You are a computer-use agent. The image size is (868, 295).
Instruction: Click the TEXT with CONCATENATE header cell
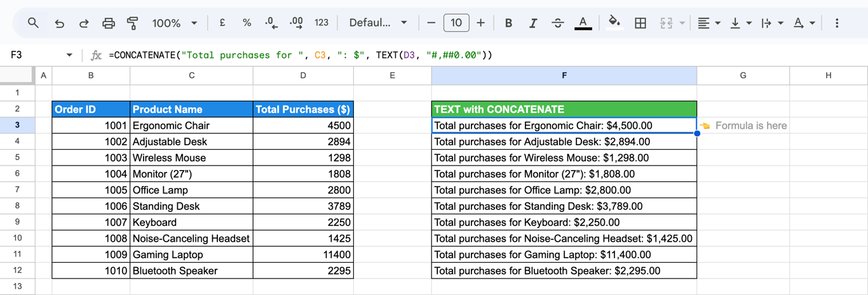point(564,109)
